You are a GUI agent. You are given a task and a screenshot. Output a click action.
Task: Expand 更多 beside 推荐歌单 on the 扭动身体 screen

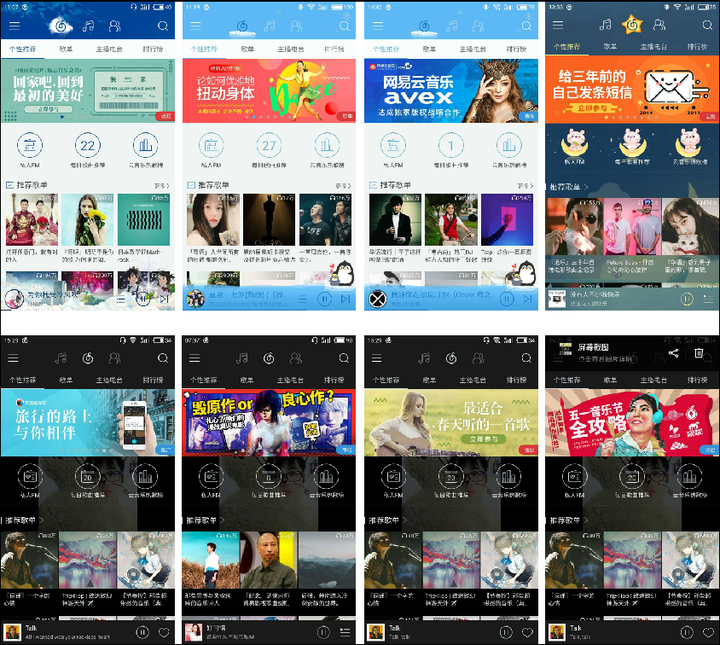[x=343, y=185]
